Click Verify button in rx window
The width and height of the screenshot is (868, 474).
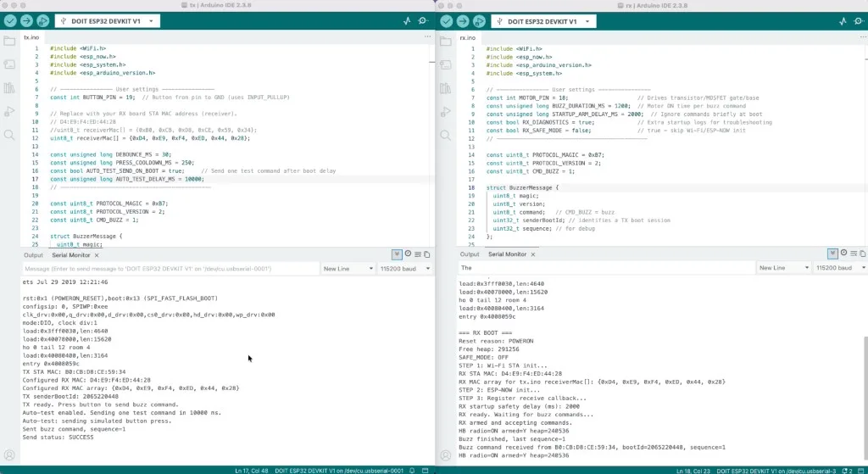pyautogui.click(x=446, y=21)
